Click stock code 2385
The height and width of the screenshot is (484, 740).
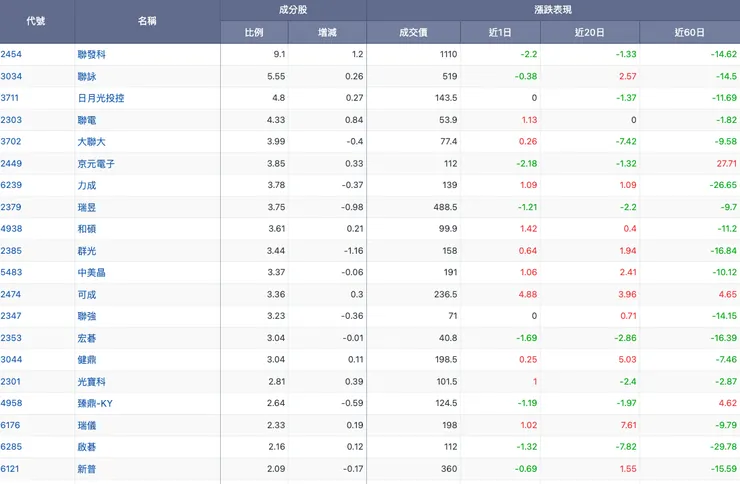11,251
